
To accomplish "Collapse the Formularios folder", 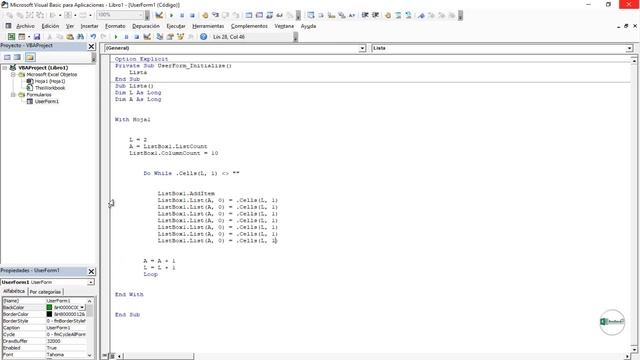I will click(x=13, y=95).
